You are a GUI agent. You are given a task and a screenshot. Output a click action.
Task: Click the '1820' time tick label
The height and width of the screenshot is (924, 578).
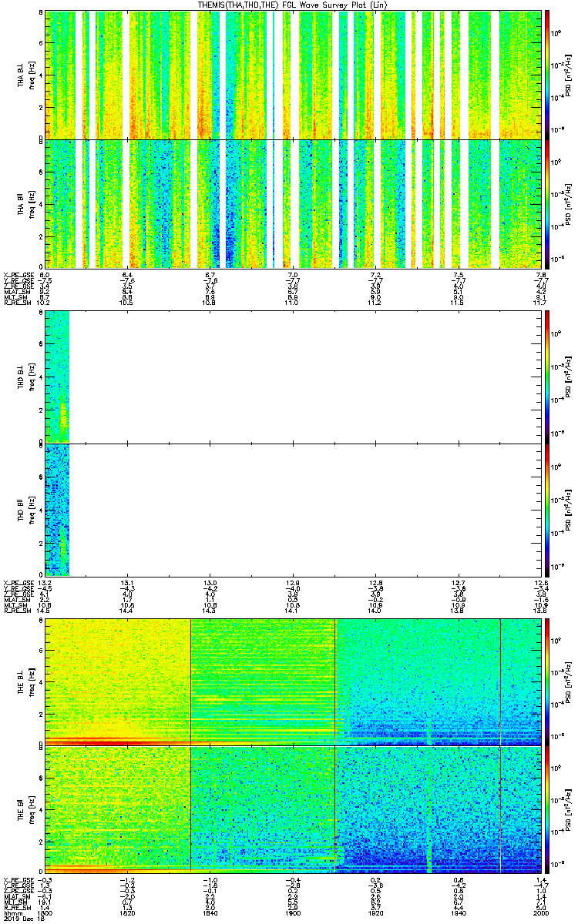[128, 912]
